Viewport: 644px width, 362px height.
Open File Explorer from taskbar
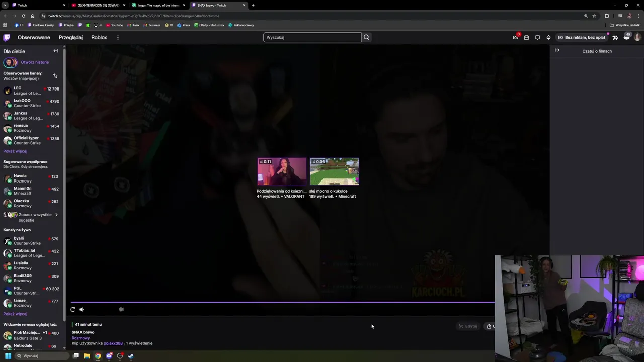(x=87, y=356)
